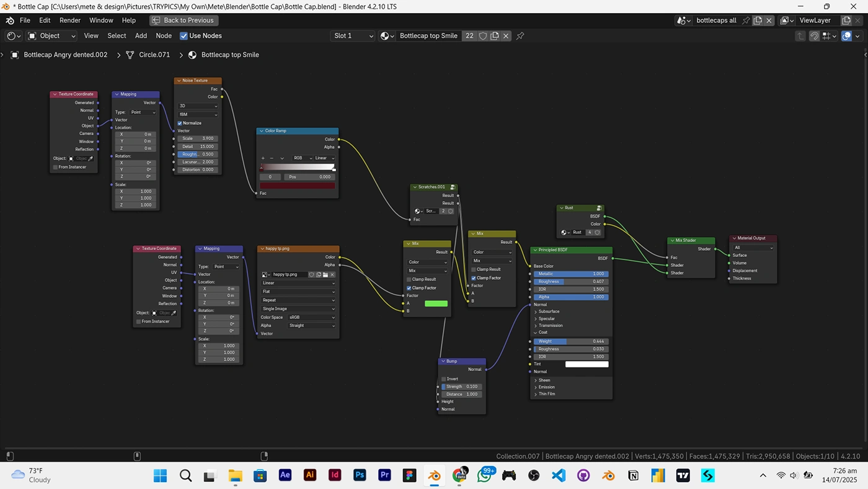Click the Bottlecap Angry dented.002 breadcrumb

coord(66,55)
